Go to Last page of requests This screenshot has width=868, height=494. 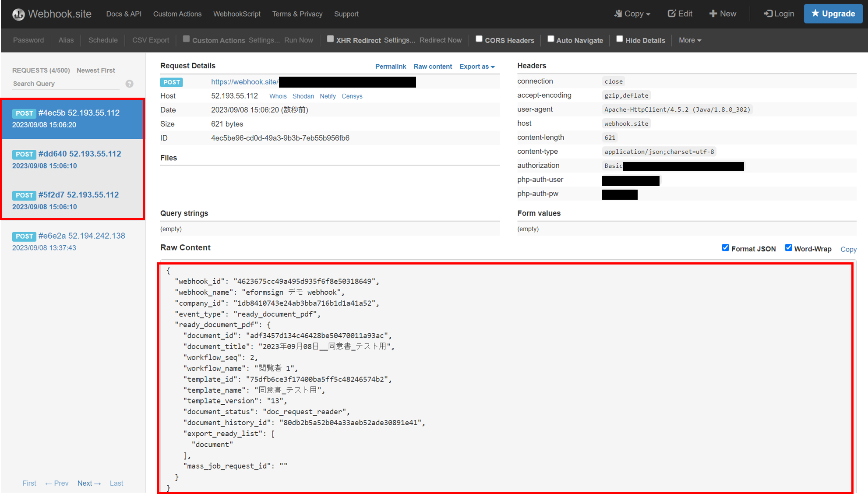116,483
